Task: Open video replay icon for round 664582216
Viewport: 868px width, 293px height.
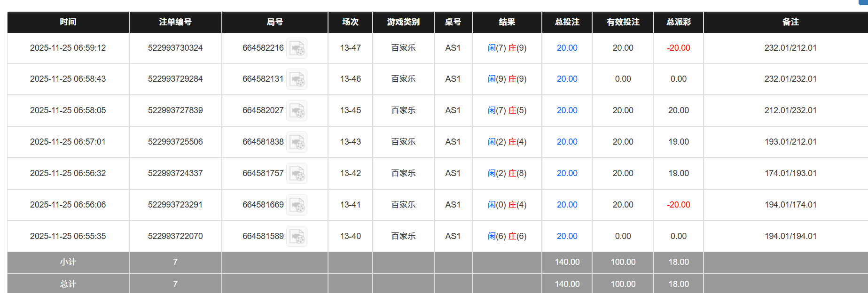Action: click(297, 48)
